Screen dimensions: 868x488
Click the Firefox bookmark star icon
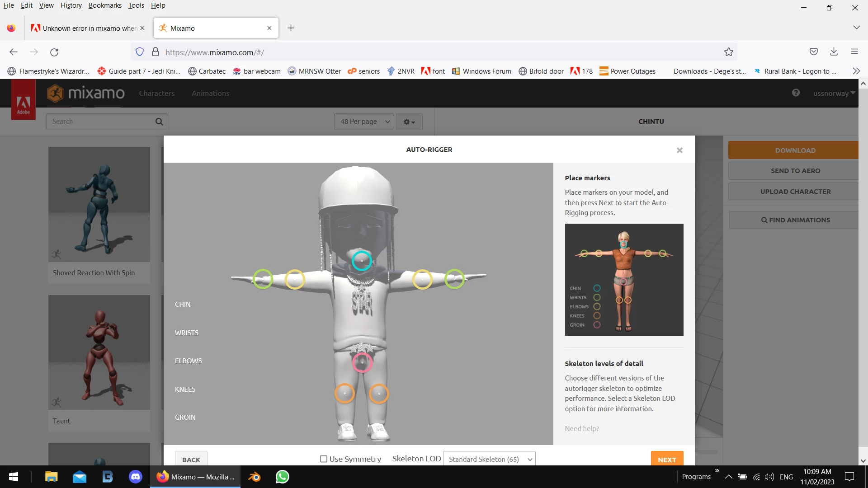click(728, 52)
